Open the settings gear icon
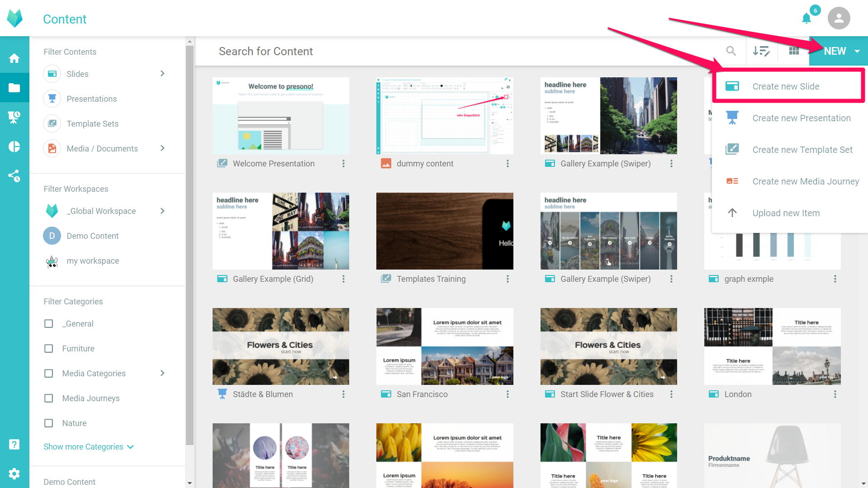Image resolution: width=868 pixels, height=488 pixels. 14,474
